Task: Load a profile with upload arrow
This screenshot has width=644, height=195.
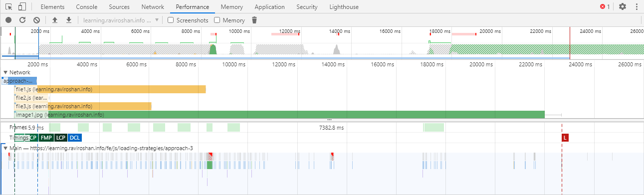Action: tap(55, 20)
